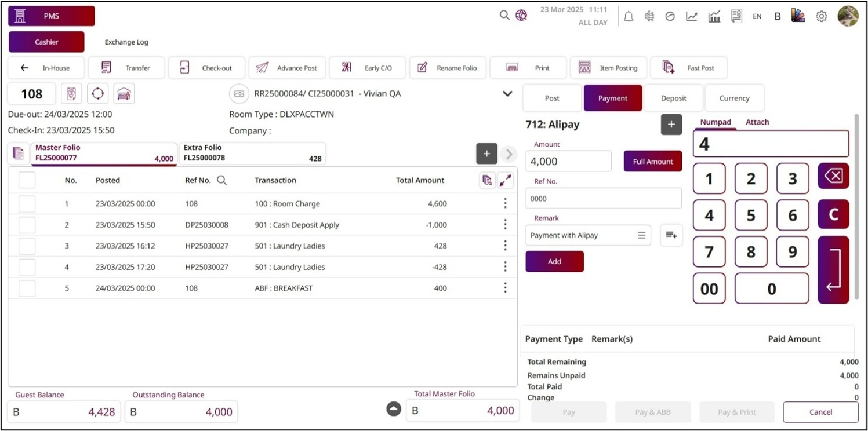Expand the folio table to fullscreen

pyautogui.click(x=506, y=181)
